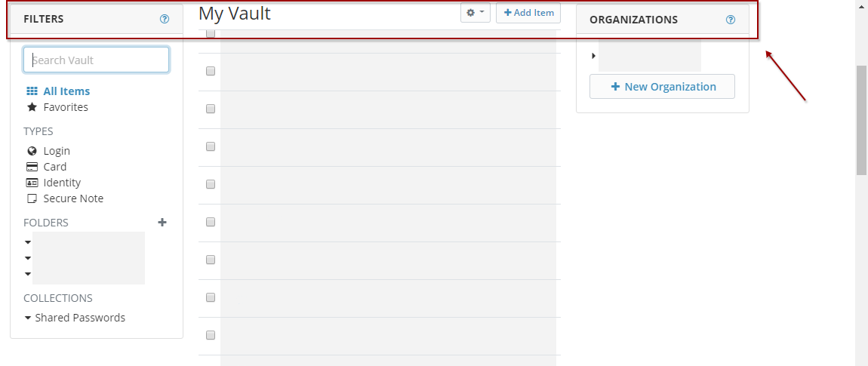Collapse the first folder under Folders
This screenshot has width=868, height=366.
tap(28, 242)
